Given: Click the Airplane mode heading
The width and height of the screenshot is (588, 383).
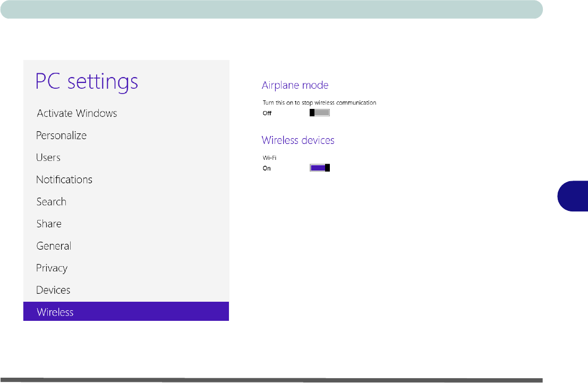Looking at the screenshot, I should point(295,86).
